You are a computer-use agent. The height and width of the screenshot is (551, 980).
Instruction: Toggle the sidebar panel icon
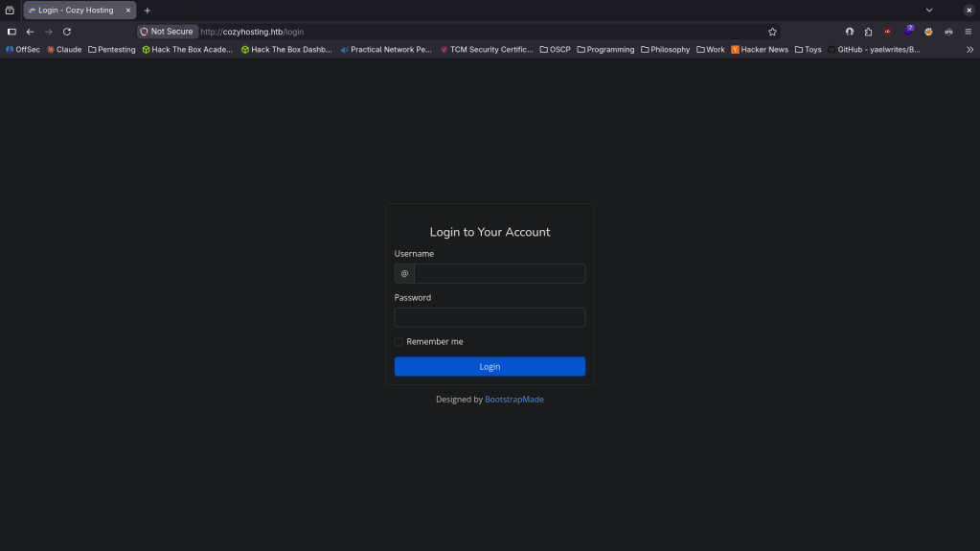pos(11,32)
